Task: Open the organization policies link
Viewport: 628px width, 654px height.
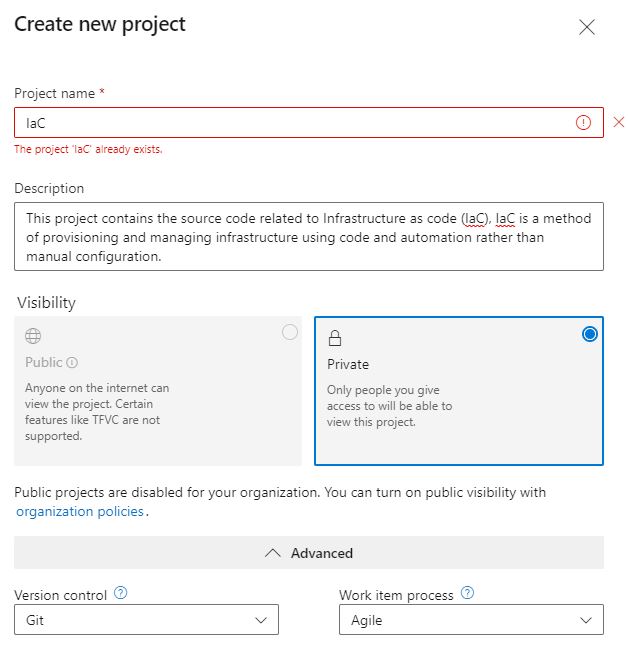Action: (x=80, y=511)
